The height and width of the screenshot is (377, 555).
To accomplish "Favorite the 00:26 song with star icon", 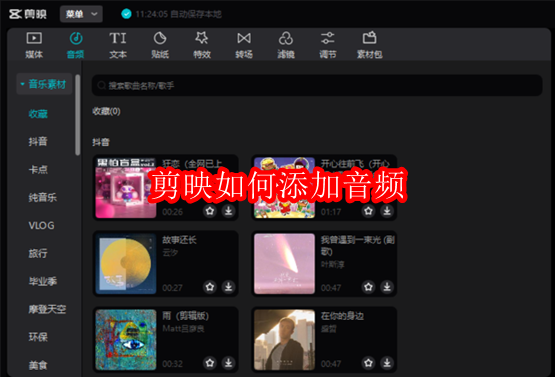I will pos(210,211).
